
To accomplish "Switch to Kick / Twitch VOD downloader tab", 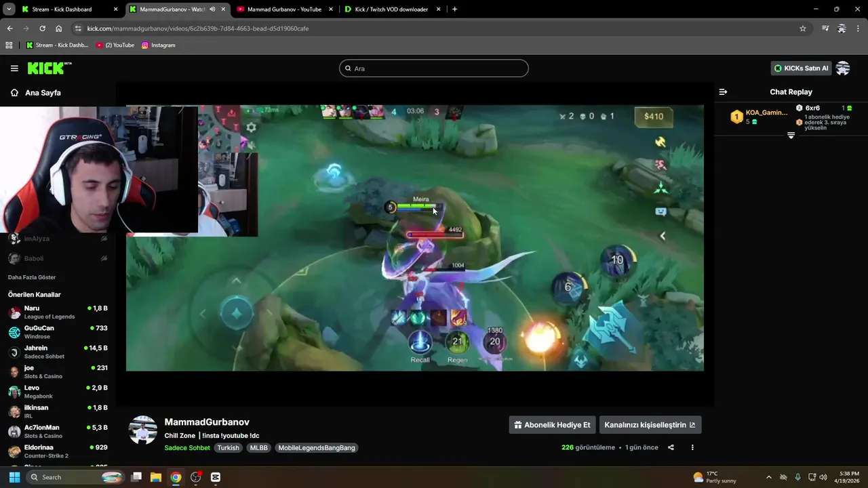I will click(391, 9).
